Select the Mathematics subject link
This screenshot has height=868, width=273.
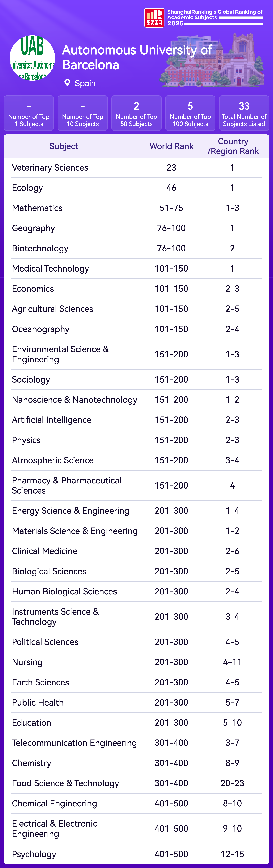pos(37,208)
